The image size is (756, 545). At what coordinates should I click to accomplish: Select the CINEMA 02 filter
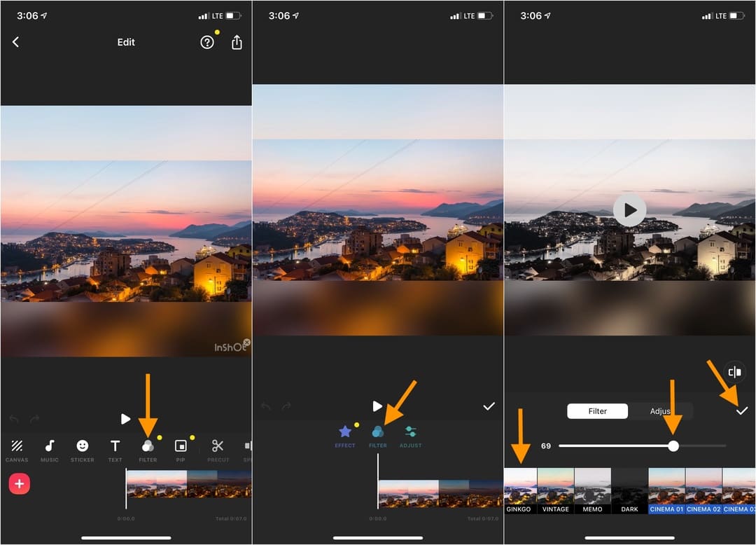click(703, 491)
